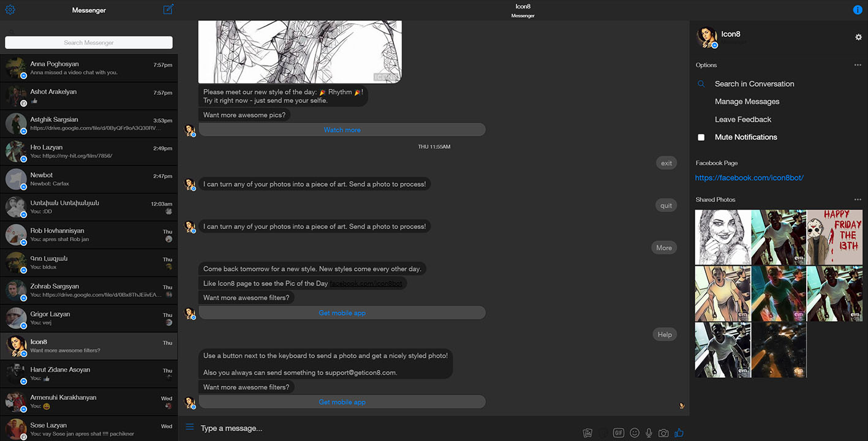This screenshot has height=441, width=868.
Task: Open the blue settings cog at top left
Action: [x=9, y=9]
